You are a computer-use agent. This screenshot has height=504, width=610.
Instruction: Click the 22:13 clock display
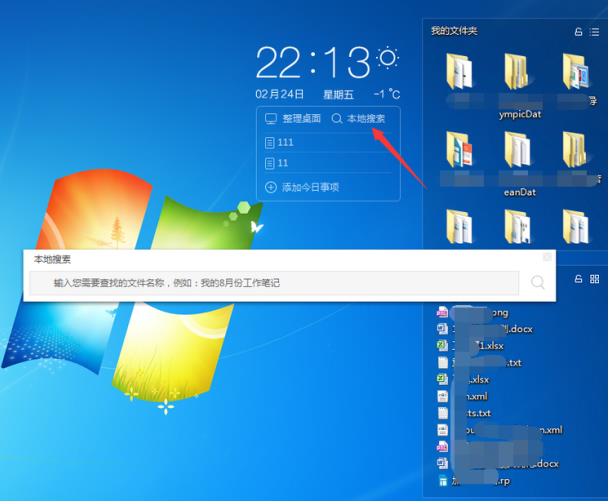[x=313, y=62]
